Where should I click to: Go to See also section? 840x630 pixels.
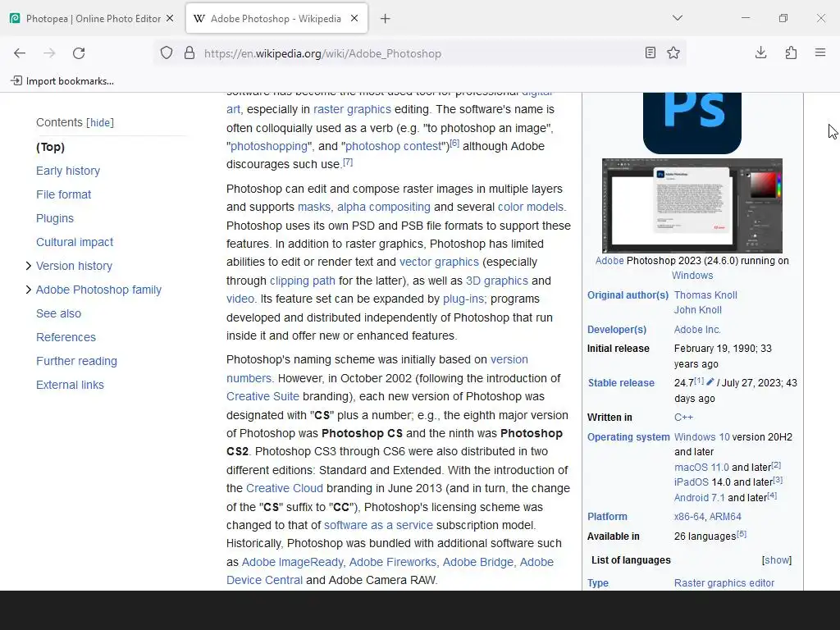pos(58,313)
